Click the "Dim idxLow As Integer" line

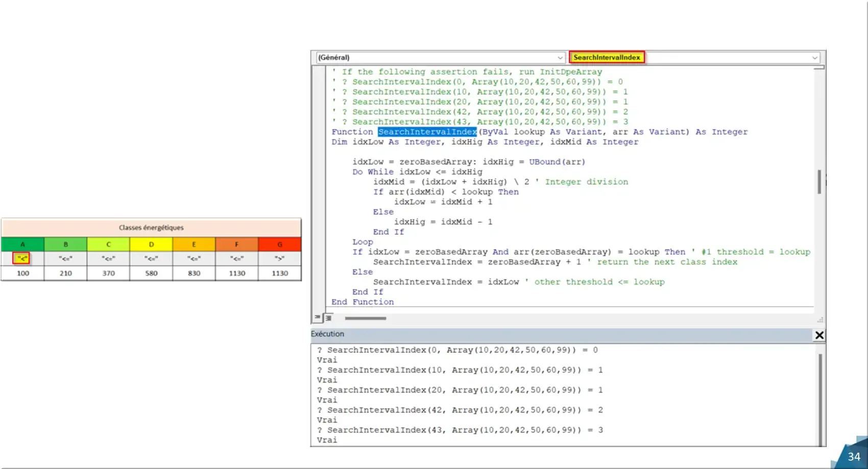[485, 142]
